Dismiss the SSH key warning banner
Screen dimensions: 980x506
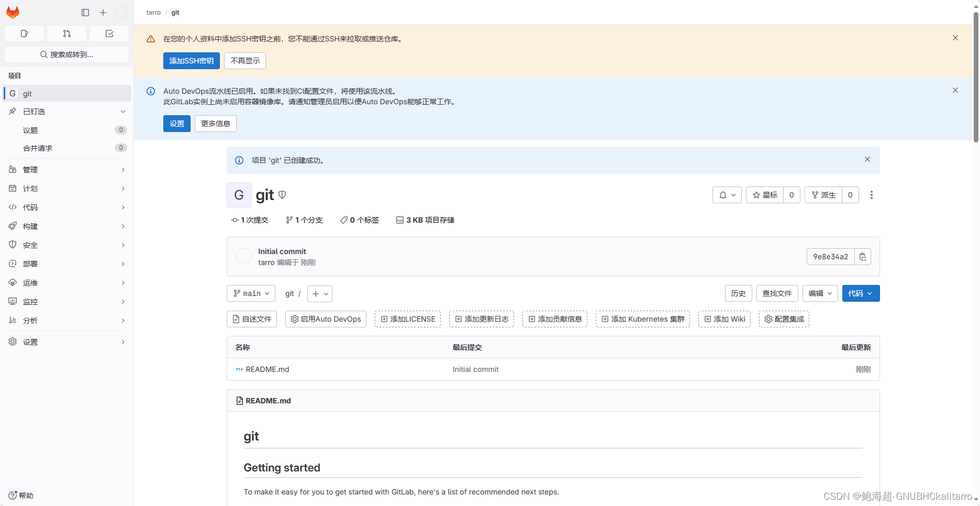955,38
